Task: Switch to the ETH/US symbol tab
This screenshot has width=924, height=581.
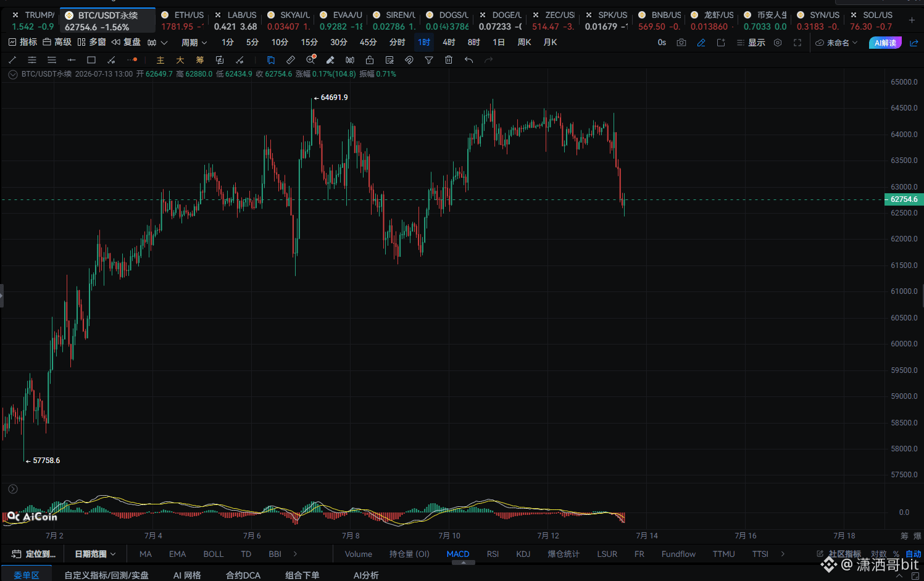Action: 182,20
